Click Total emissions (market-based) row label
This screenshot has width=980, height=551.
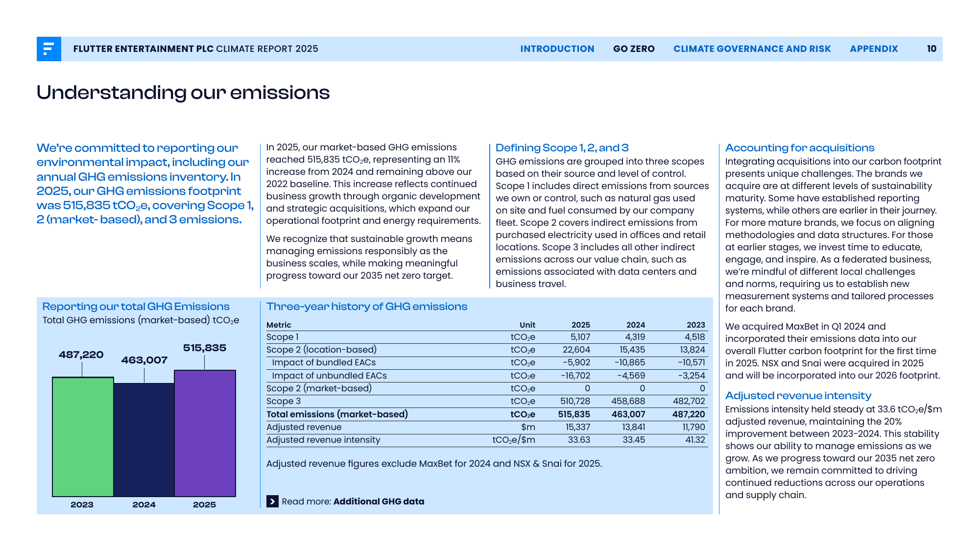(337, 414)
